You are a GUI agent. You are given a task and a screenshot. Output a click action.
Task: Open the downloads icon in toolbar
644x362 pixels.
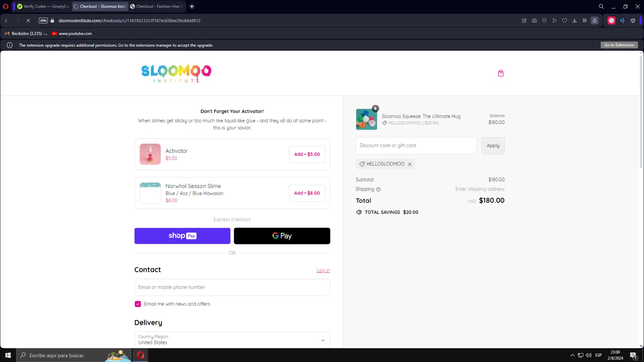coord(574,21)
